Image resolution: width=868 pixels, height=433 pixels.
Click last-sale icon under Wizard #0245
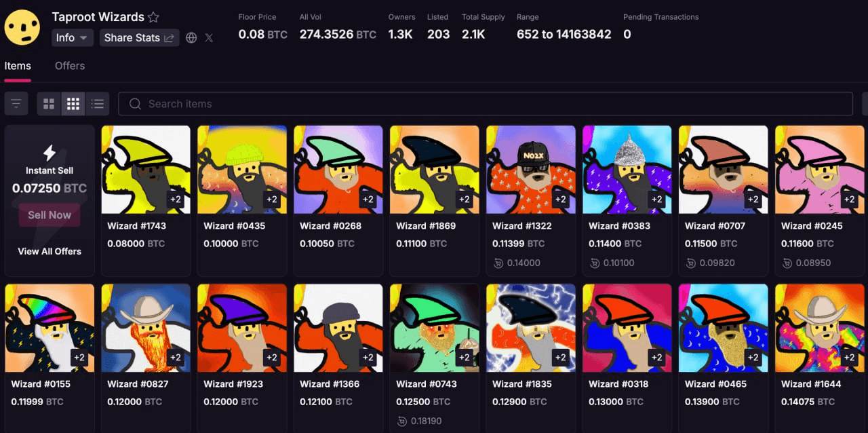coord(787,263)
